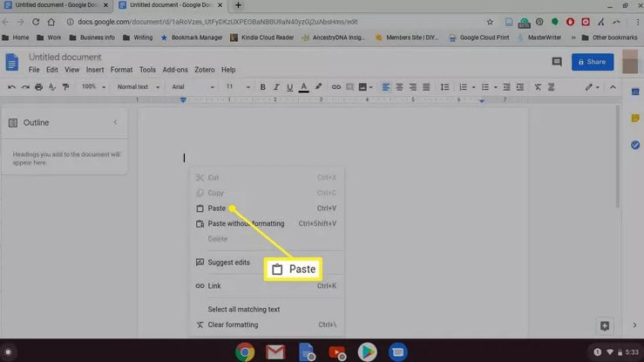Screen dimensions: 644x362
Task: Open comment history icon
Action: (557, 62)
